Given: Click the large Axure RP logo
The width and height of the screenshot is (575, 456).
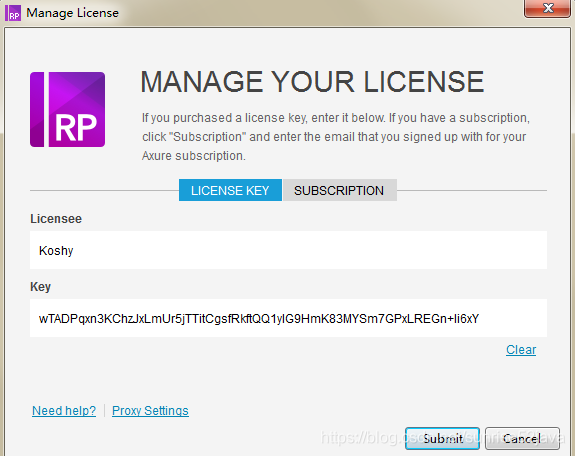Looking at the screenshot, I should (x=67, y=109).
